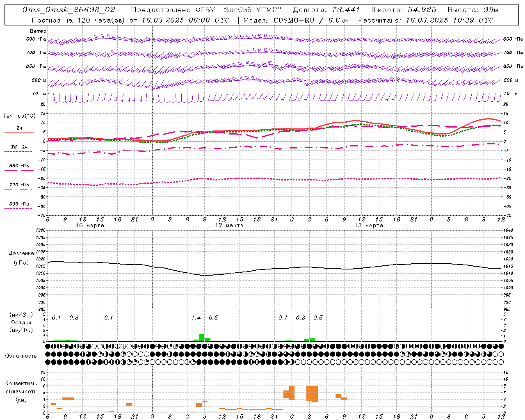525x420 pixels.
Task: Click the Широта: 54.925 field
Action: pyautogui.click(x=404, y=9)
